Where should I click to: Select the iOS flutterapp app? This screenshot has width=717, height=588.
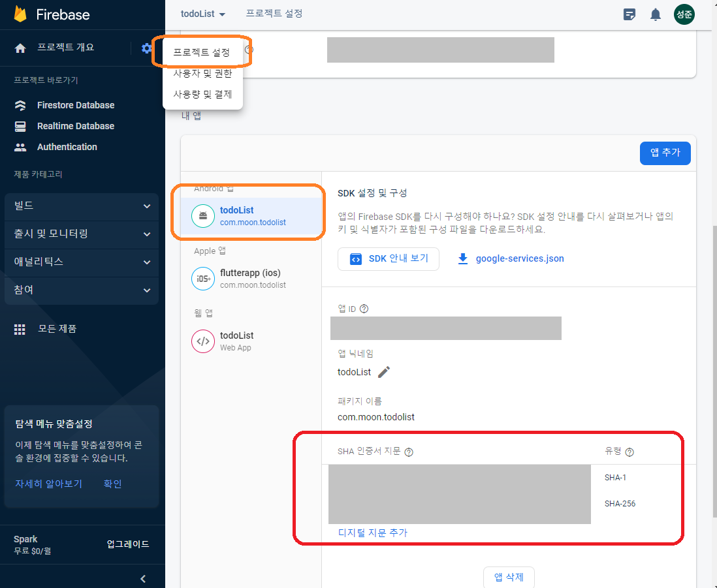coord(251,279)
